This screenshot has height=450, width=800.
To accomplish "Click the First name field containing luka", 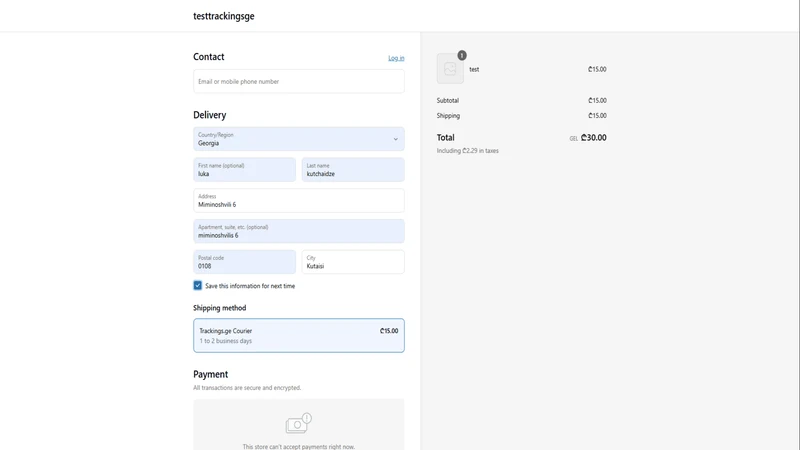I will 244,169.
